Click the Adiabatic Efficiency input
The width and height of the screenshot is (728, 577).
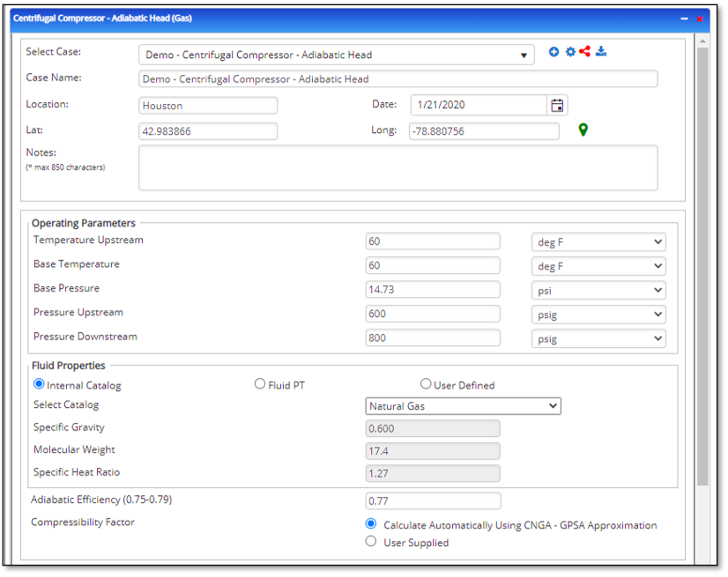[x=432, y=500]
